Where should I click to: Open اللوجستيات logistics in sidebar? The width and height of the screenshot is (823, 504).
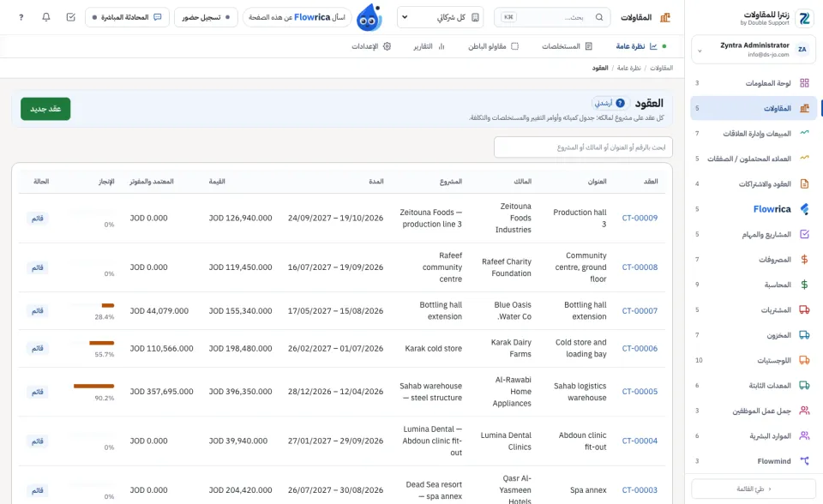pos(754,360)
